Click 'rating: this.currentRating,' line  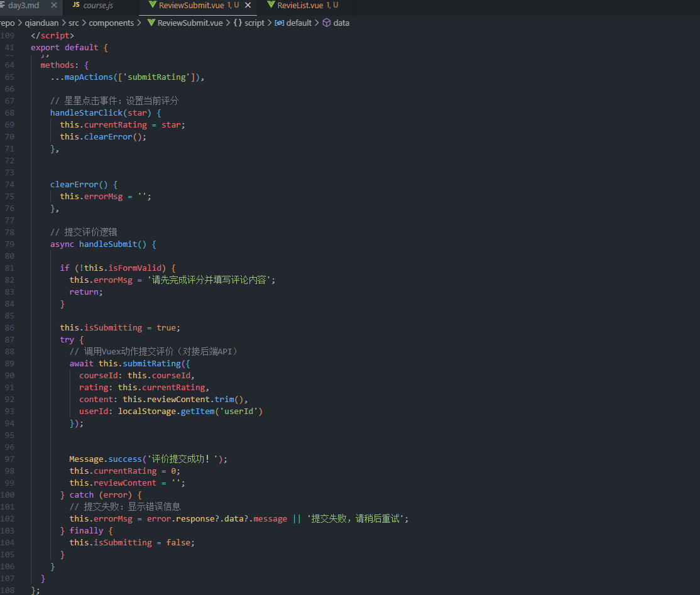(x=144, y=388)
